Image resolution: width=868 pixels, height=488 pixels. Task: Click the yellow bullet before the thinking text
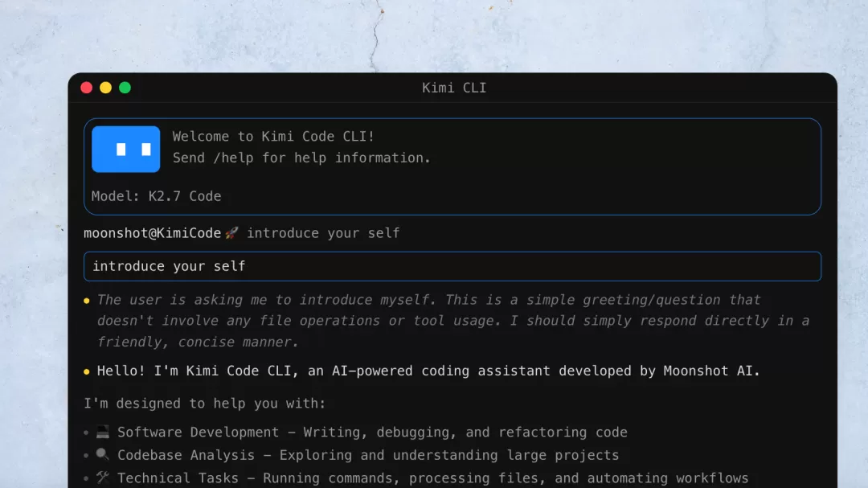[x=86, y=301]
